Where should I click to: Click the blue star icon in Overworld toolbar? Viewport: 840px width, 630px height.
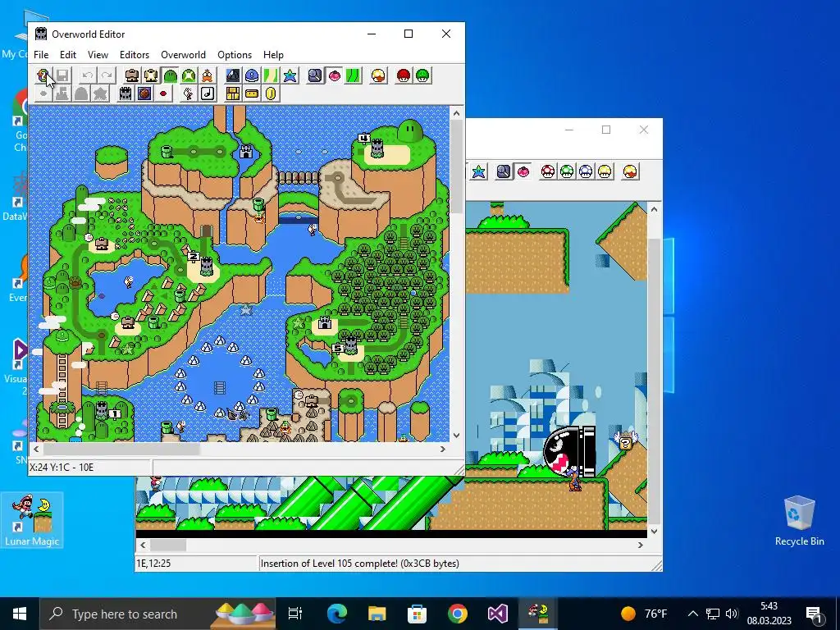pyautogui.click(x=290, y=75)
